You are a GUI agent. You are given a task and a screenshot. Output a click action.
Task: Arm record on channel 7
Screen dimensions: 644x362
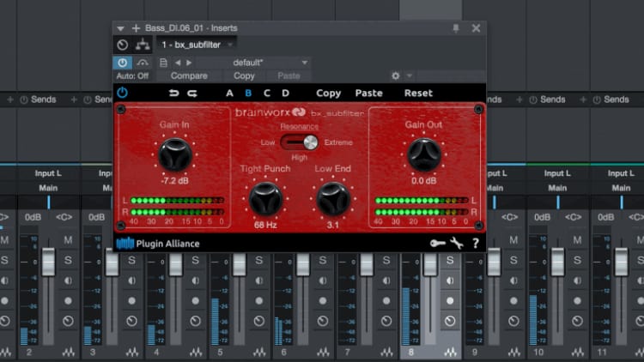coord(386,301)
